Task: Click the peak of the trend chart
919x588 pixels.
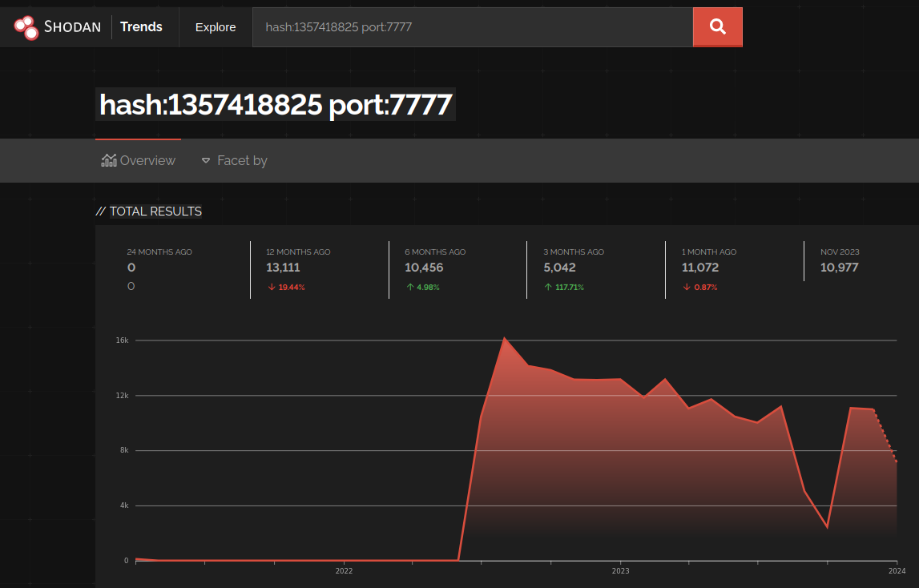Action: tap(506, 338)
